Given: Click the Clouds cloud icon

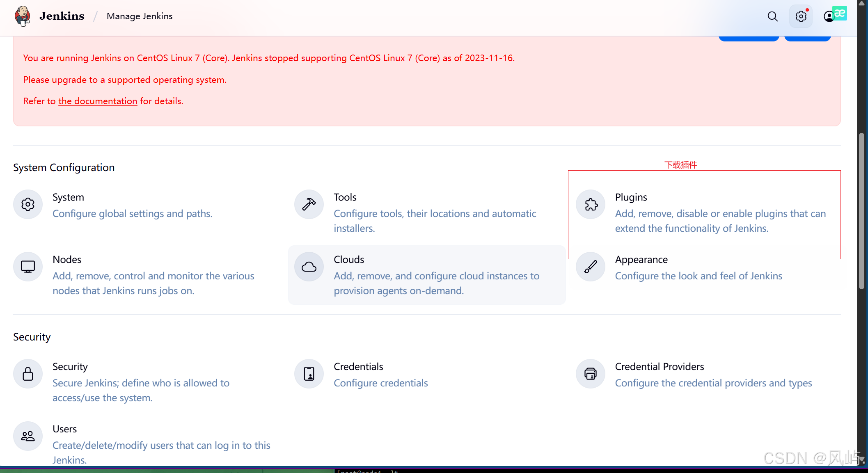Looking at the screenshot, I should pos(309,267).
